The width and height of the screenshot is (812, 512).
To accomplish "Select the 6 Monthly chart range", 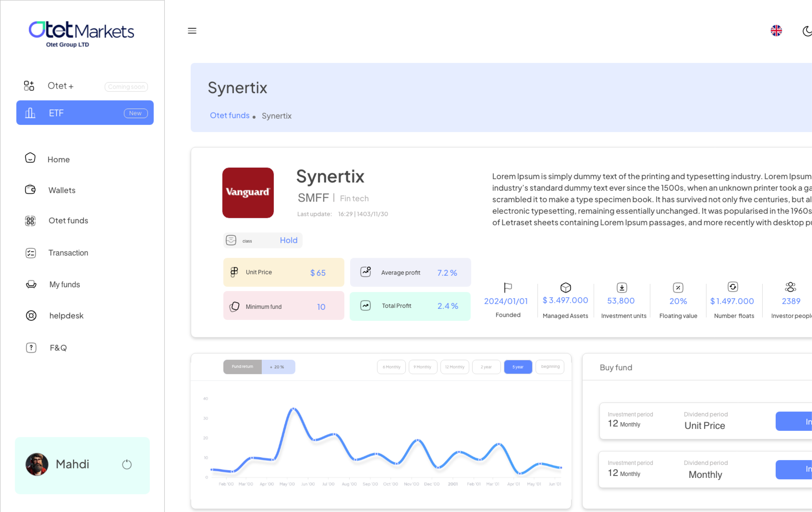I will (x=391, y=367).
